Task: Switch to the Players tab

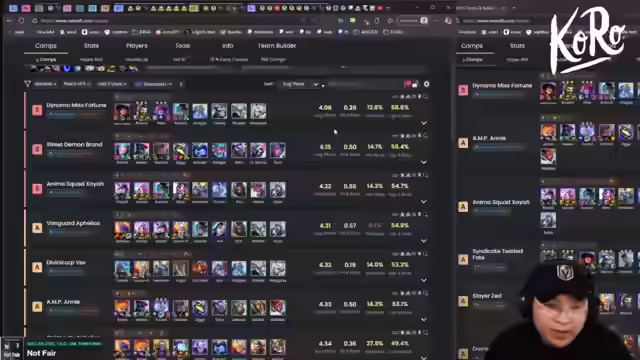Action: (137, 46)
